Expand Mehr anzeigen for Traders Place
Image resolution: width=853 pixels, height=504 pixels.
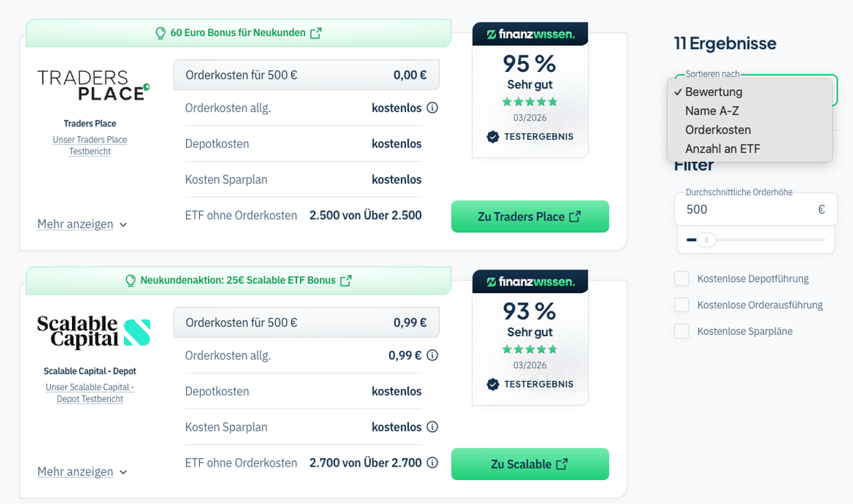coord(82,224)
